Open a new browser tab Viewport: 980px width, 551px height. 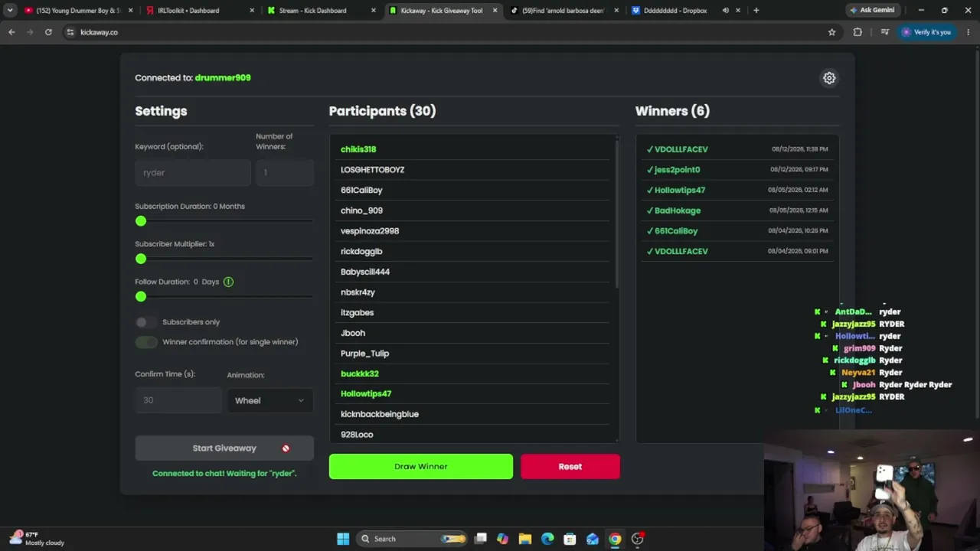click(756, 11)
